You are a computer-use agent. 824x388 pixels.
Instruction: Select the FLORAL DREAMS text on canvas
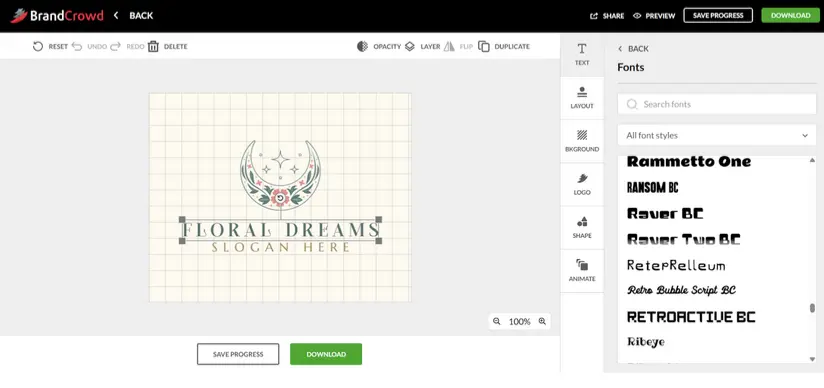coord(280,230)
